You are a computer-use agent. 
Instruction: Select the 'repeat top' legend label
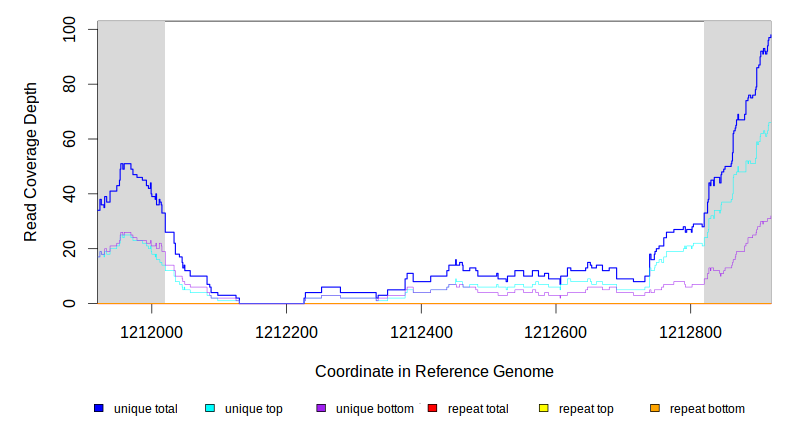point(586,409)
